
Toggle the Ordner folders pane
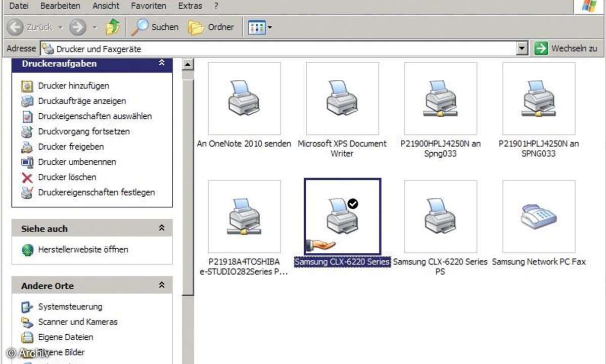[211, 27]
